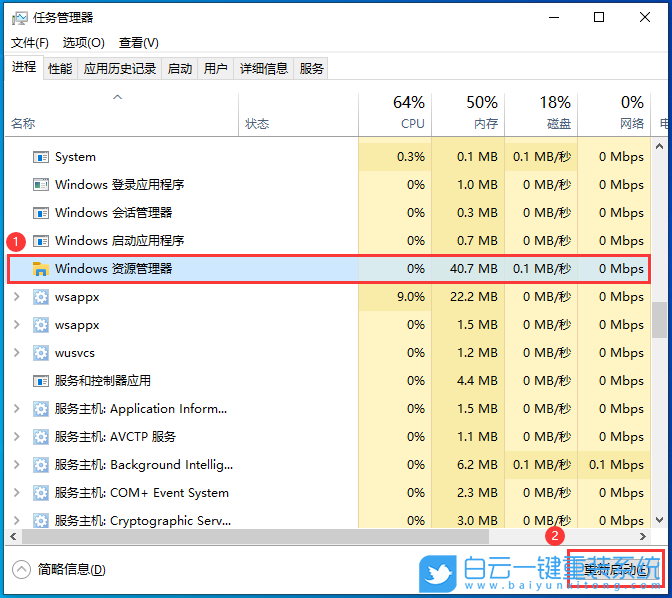
Task: Expand 服务主机: Cryptographic Serv... group
Action: coord(17,521)
